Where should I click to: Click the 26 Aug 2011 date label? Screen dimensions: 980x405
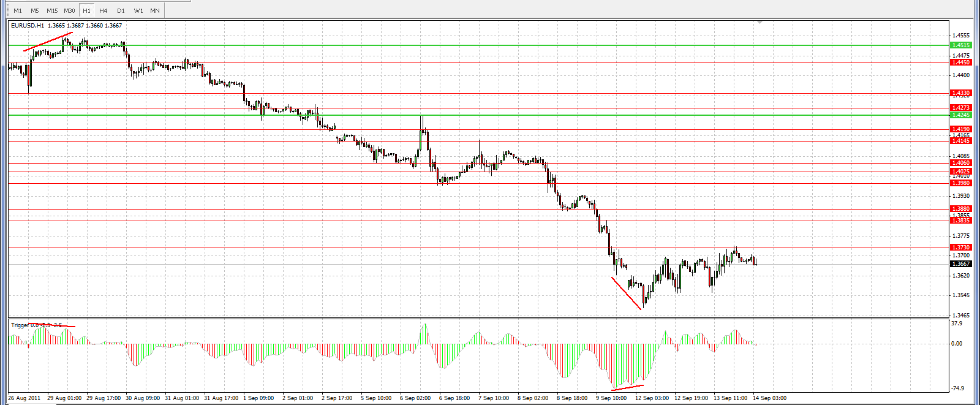coord(24,398)
